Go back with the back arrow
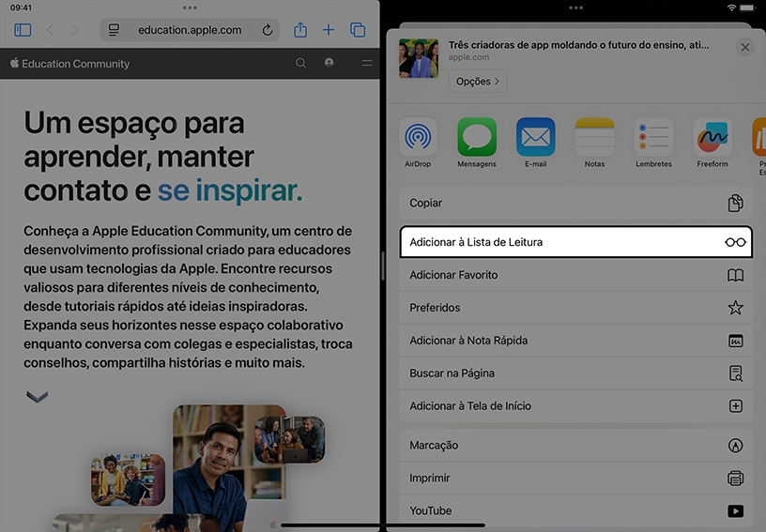766x532 pixels. [50, 30]
